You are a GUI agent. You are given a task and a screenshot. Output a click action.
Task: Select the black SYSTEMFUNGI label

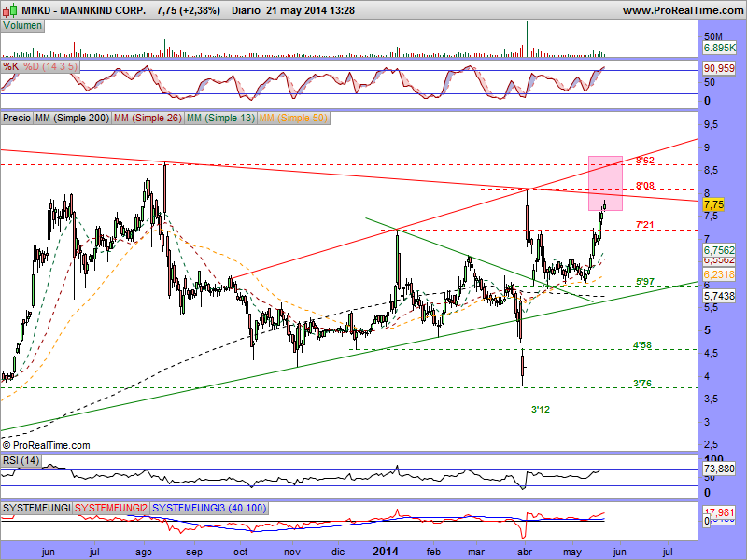pos(36,508)
